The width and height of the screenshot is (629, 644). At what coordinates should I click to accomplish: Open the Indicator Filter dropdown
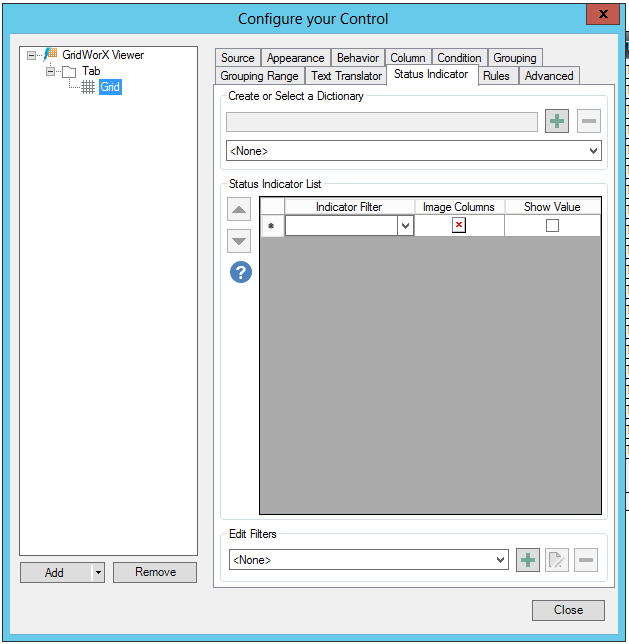click(405, 227)
